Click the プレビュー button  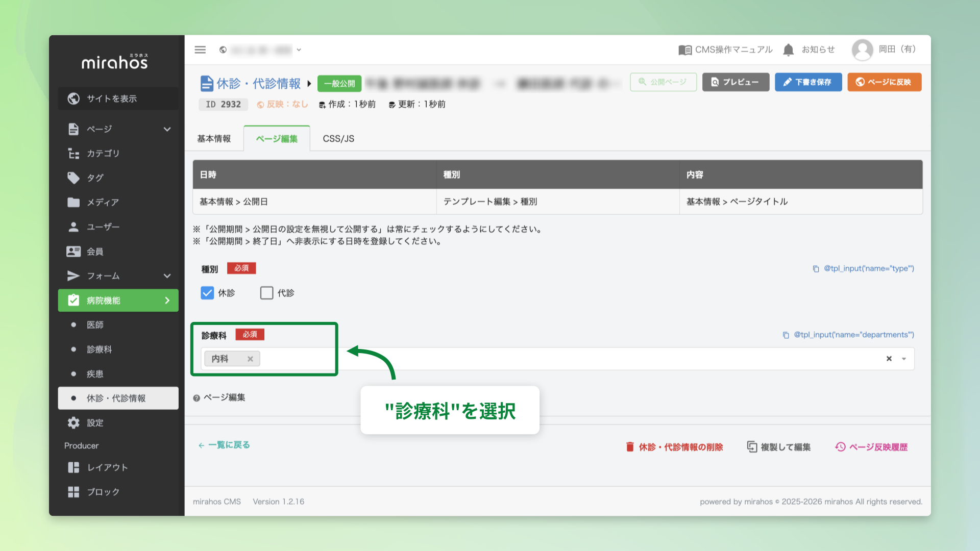(x=736, y=82)
